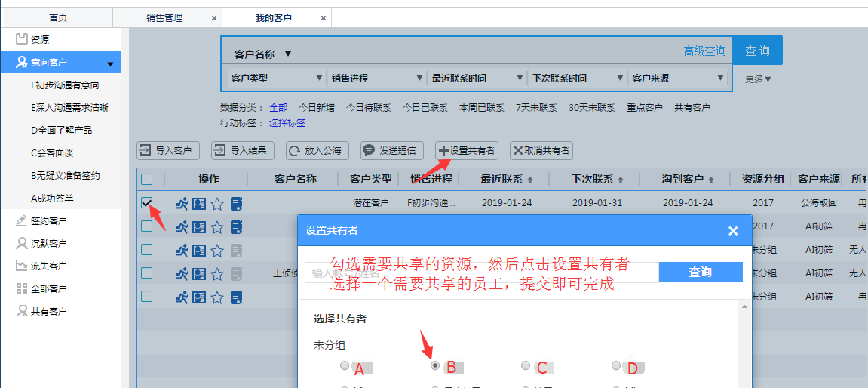Collapse the 意向客户 sidebar section
The height and width of the screenshot is (388, 868).
(110, 64)
